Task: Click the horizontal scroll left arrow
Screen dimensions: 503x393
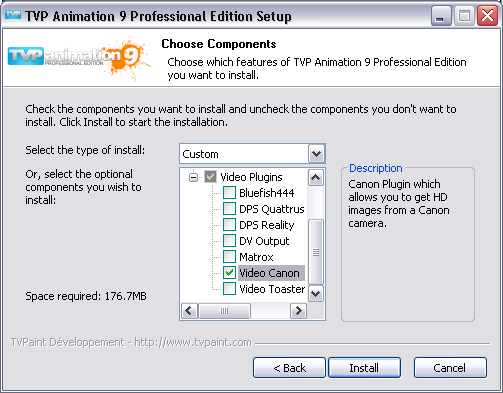Action: coord(190,311)
